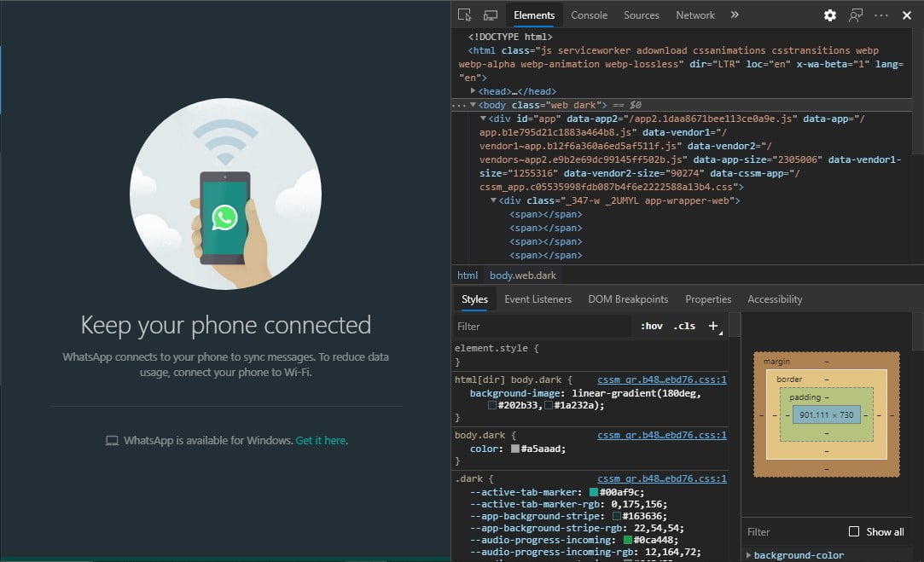
Task: Click the #163636 app-background-stripe swatch
Action: 616,517
